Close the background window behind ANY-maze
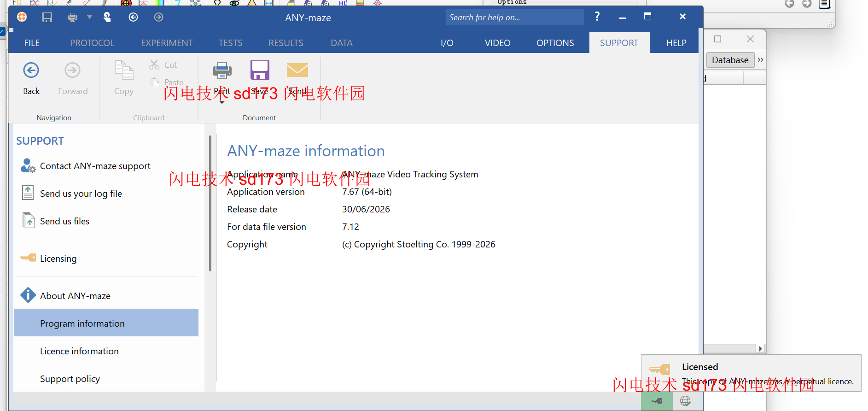868x411 pixels. (x=750, y=39)
